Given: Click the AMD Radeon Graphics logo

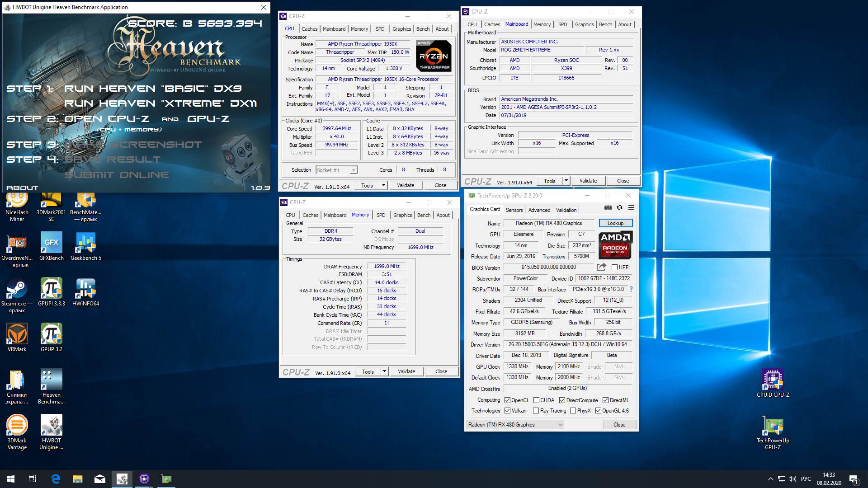Looking at the screenshot, I should point(615,244).
